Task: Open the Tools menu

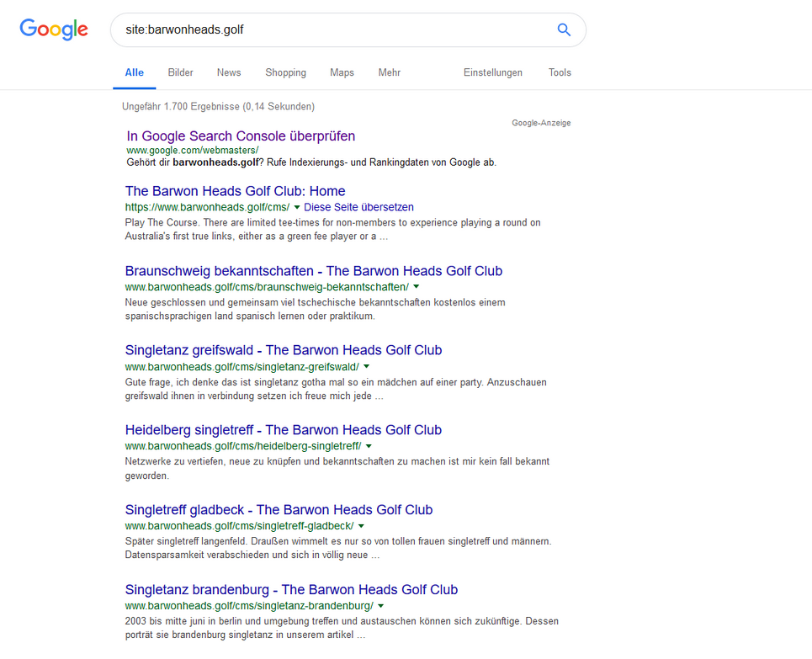Action: (560, 72)
